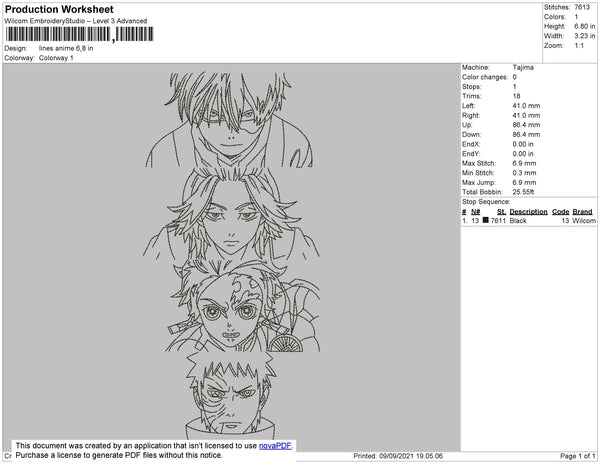The image size is (600, 464).
Task: Click Page 1 of 1 footer text
Action: (577, 456)
